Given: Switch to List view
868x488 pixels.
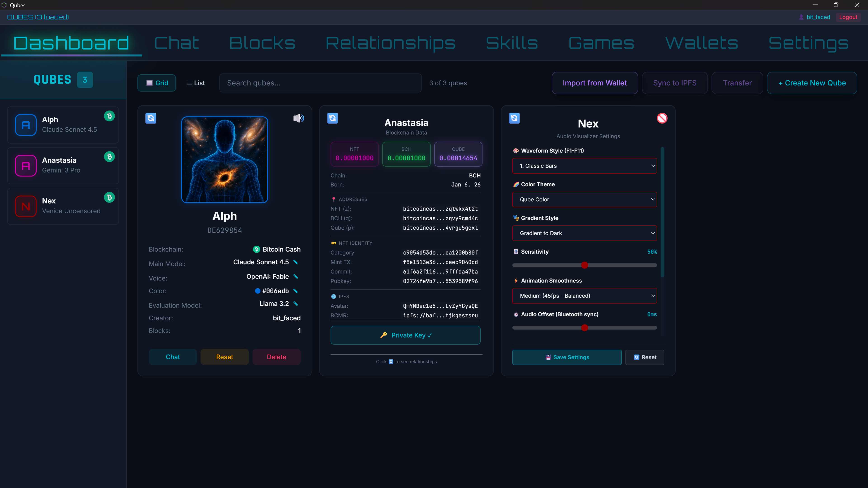Looking at the screenshot, I should coord(195,83).
